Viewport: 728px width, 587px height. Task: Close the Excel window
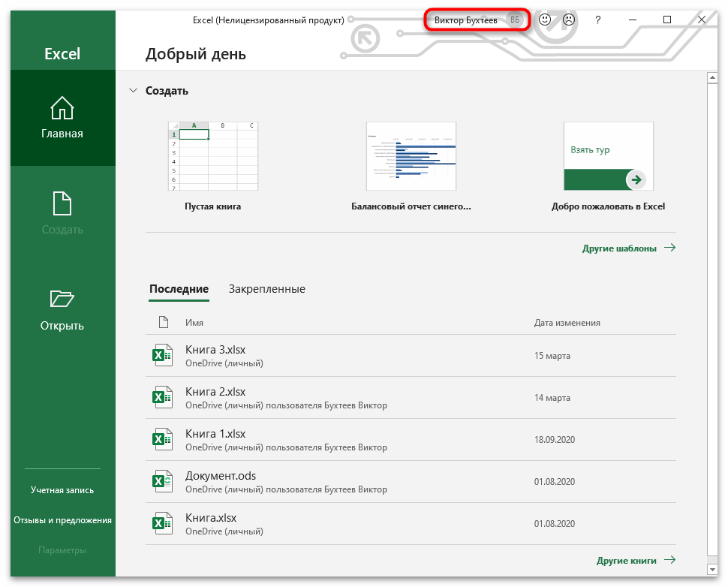[x=702, y=20]
